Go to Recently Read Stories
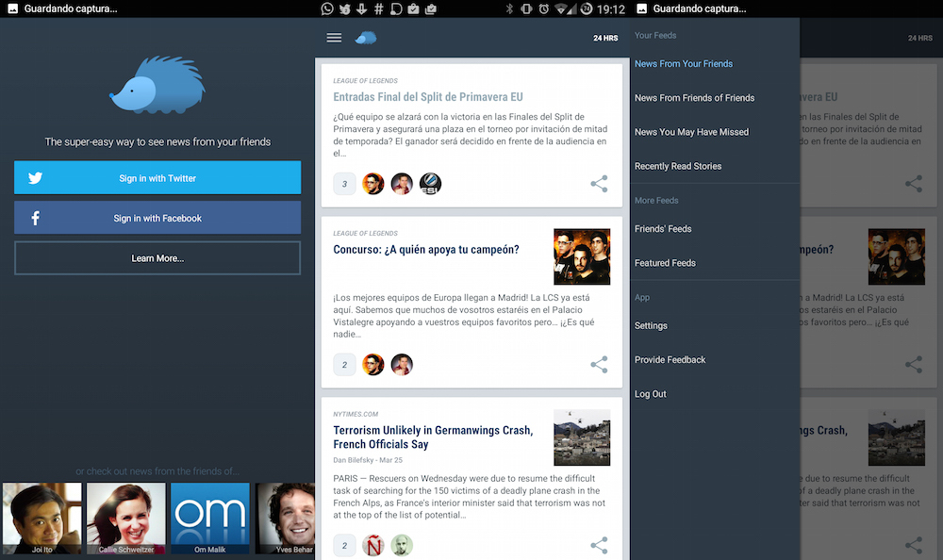Image resolution: width=943 pixels, height=560 pixels. pos(678,166)
